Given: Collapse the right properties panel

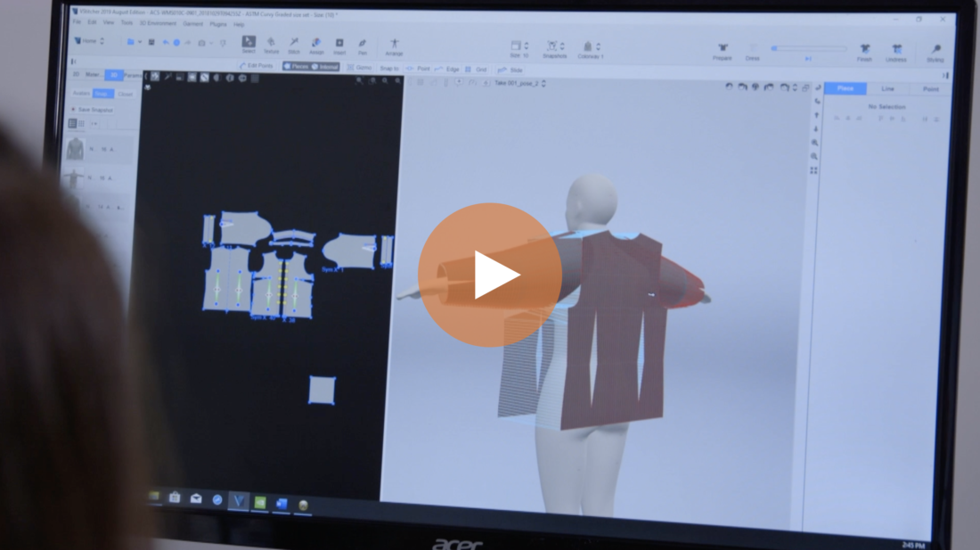Looking at the screenshot, I should click(x=945, y=76).
